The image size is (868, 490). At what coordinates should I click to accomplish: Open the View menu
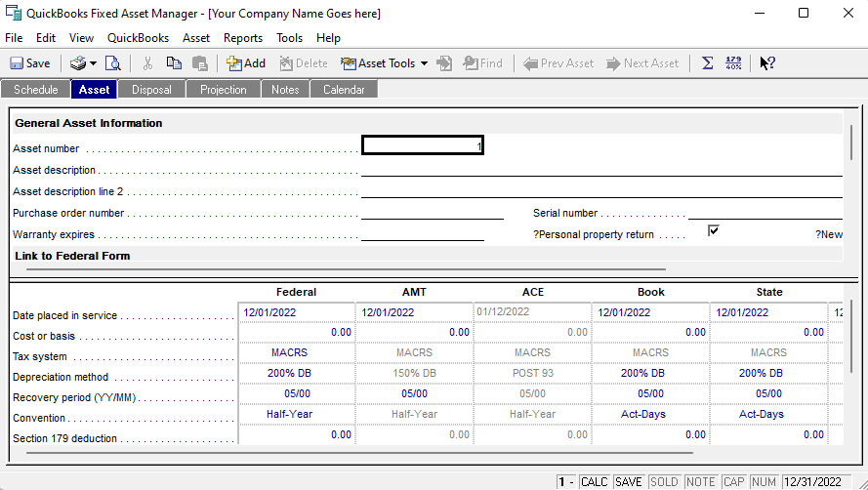[x=81, y=38]
